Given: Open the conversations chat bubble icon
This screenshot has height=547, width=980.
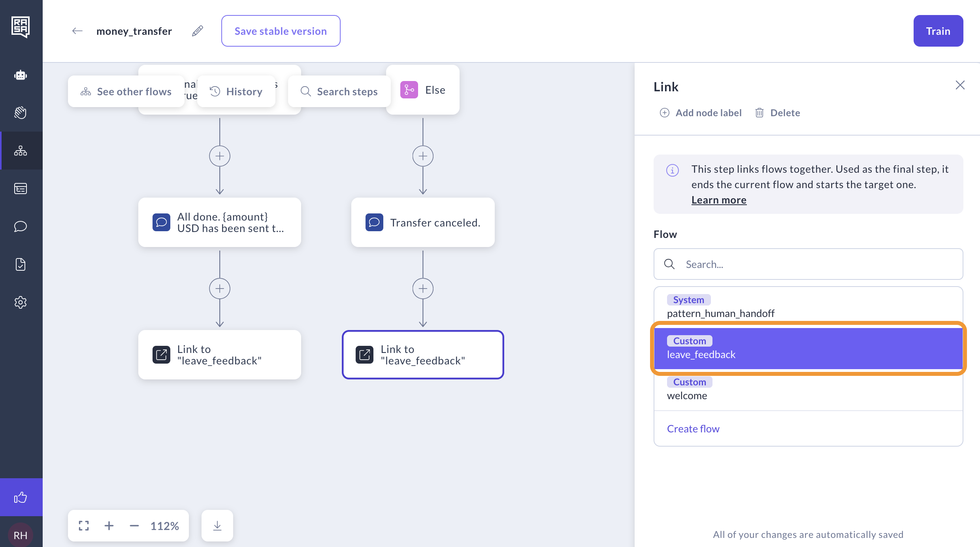Looking at the screenshot, I should coord(21,226).
